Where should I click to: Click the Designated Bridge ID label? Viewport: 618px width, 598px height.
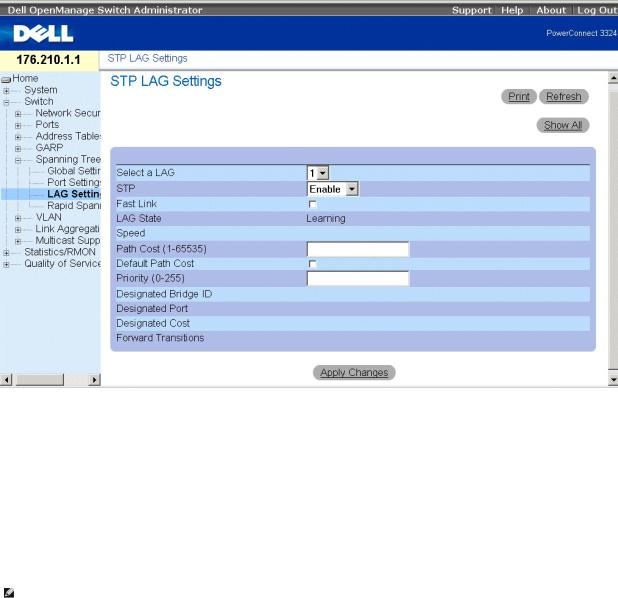(164, 294)
